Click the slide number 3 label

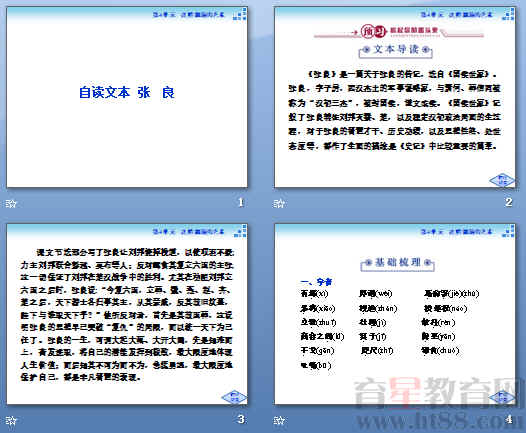241,419
